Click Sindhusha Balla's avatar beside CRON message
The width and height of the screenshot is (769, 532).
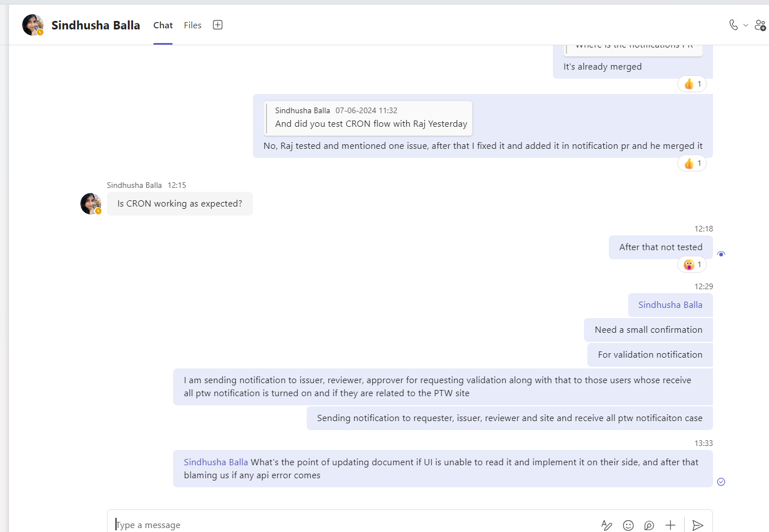[x=91, y=204]
